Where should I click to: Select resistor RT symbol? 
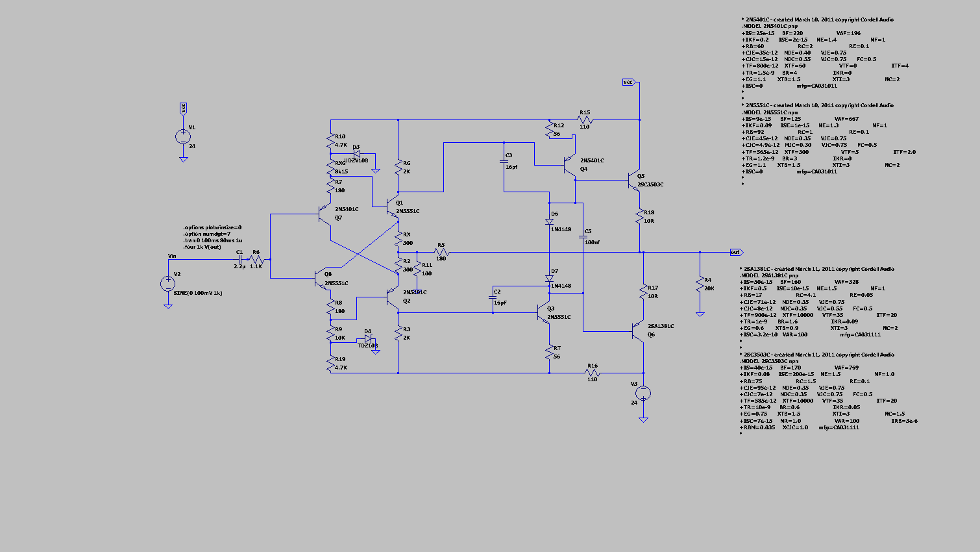(550, 352)
